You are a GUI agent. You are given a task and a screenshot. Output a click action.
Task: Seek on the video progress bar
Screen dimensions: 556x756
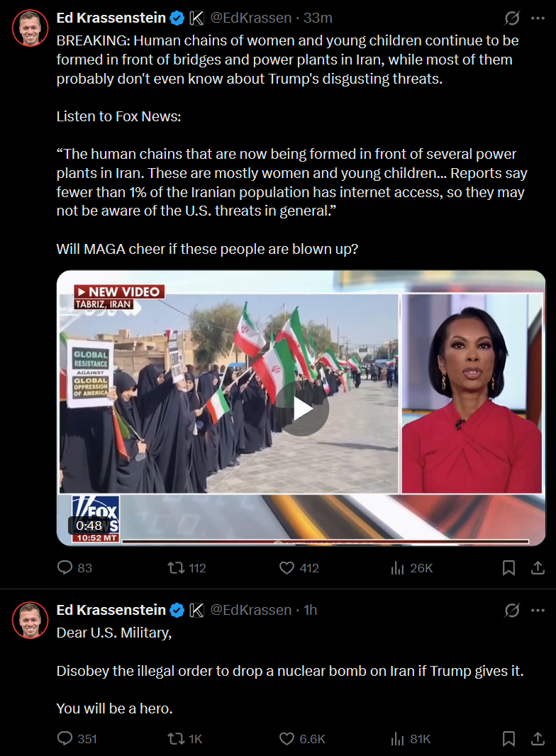pos(326,541)
